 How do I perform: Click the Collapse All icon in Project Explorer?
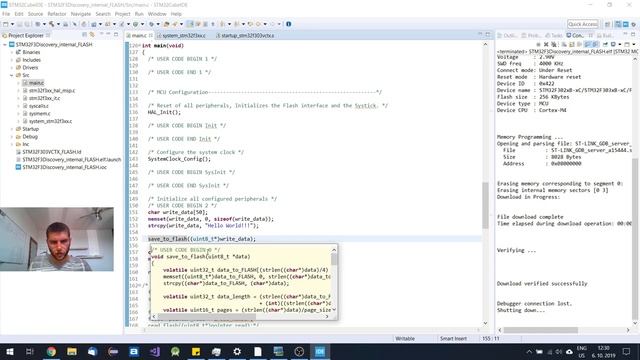tap(84, 35)
